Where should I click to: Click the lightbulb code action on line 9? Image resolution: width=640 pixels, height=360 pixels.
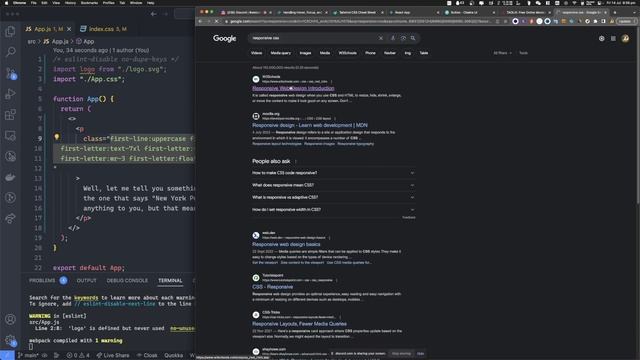click(57, 137)
